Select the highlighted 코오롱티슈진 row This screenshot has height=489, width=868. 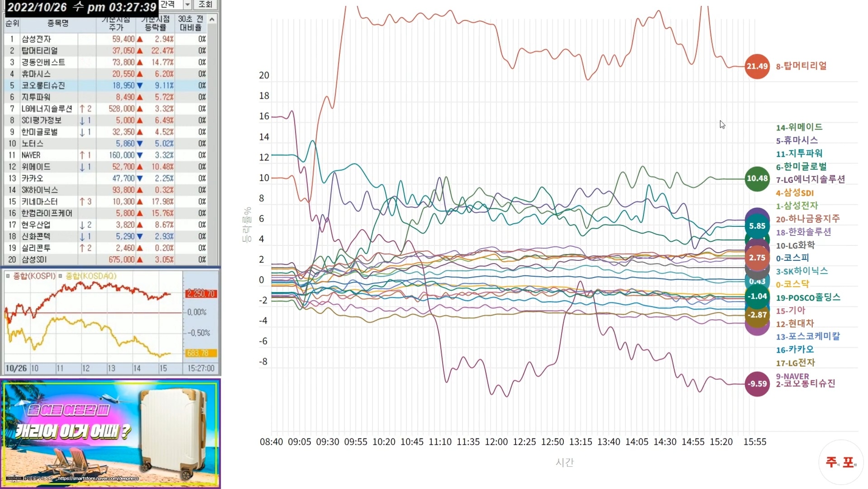click(105, 86)
